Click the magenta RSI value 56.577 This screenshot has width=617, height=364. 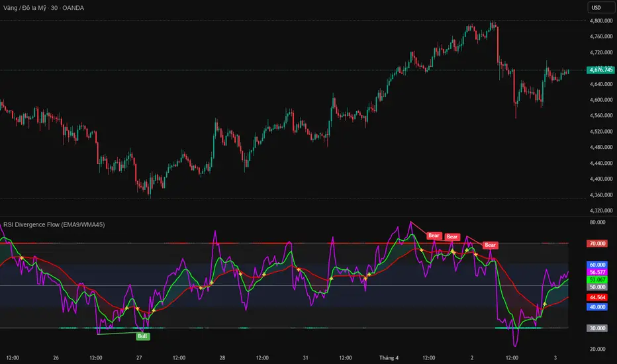(597, 272)
